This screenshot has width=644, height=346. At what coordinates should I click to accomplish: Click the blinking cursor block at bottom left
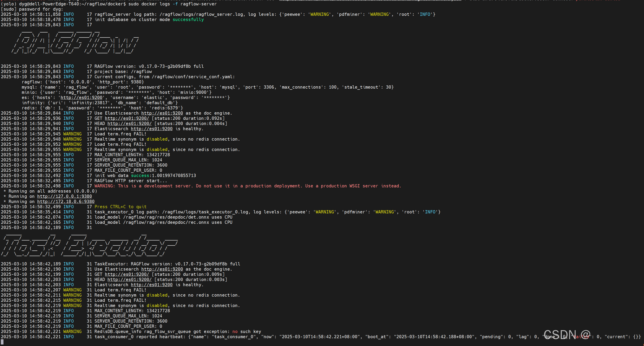[x=2, y=342]
